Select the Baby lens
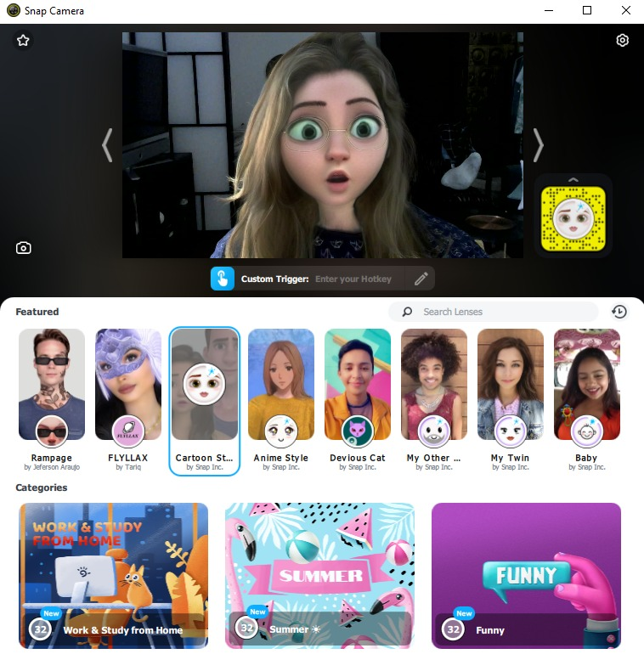644x654 pixels. (x=587, y=400)
